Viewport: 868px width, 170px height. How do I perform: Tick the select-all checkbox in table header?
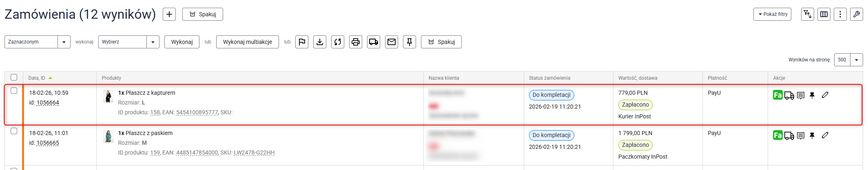[x=14, y=77]
